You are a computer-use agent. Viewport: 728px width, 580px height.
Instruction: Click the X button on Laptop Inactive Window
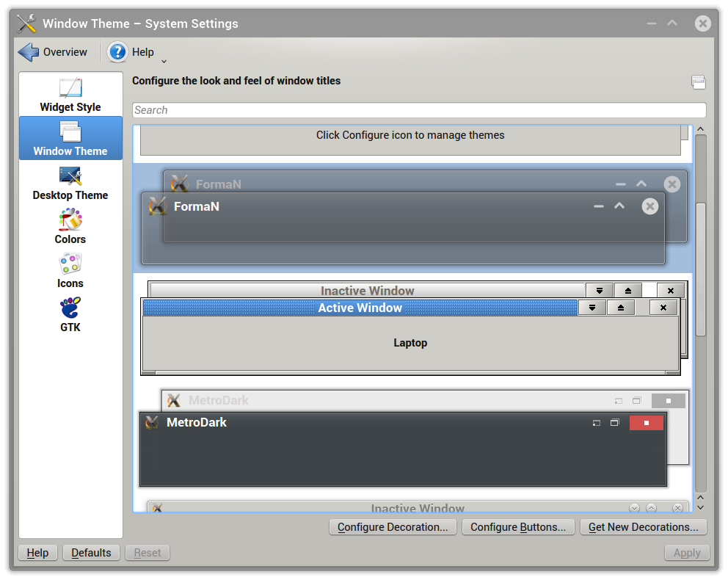(x=671, y=291)
